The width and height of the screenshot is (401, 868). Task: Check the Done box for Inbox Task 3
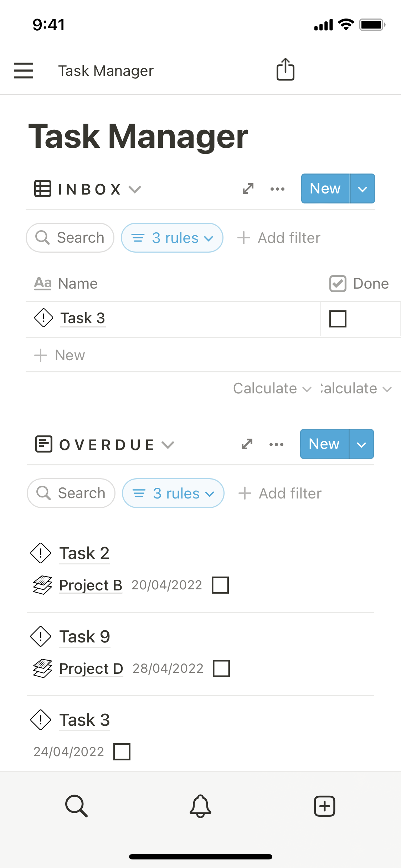click(x=338, y=319)
